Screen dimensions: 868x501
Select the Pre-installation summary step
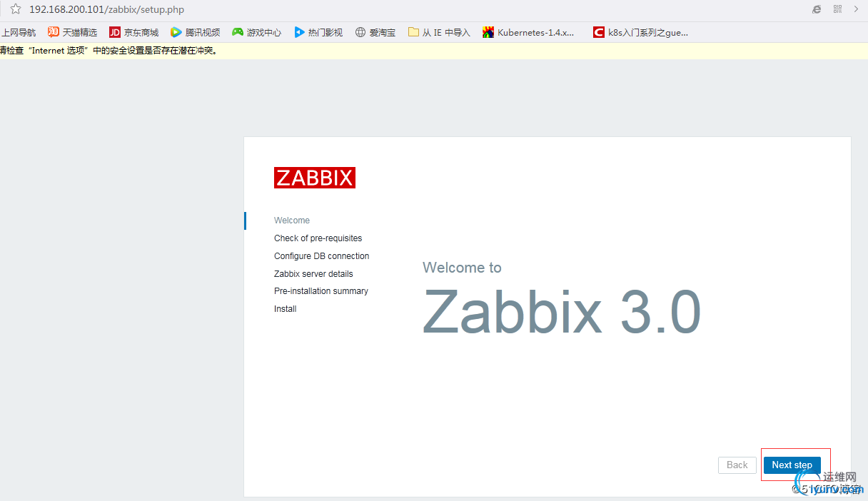[321, 291]
